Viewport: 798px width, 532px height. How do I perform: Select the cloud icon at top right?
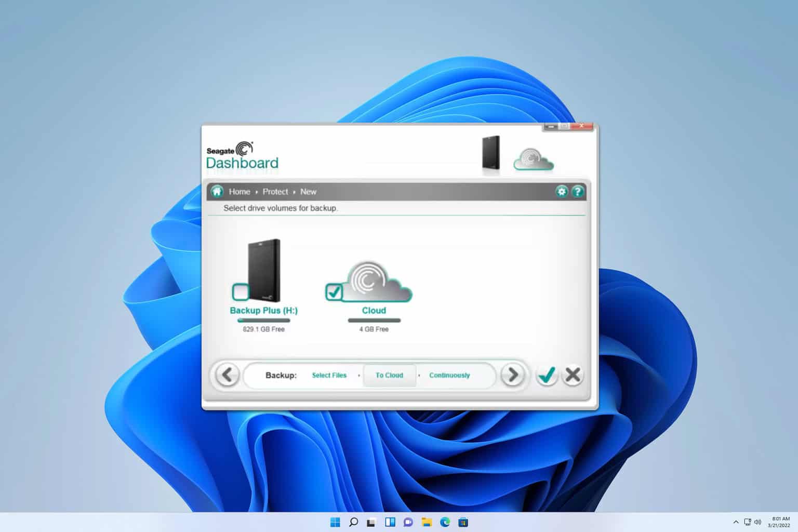pyautogui.click(x=534, y=160)
